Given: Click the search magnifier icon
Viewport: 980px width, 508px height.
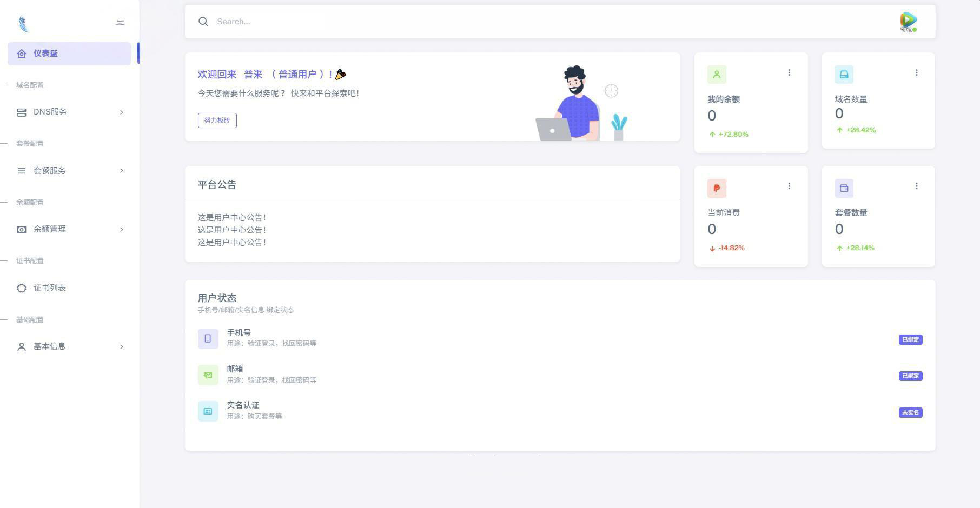Looking at the screenshot, I should [203, 22].
